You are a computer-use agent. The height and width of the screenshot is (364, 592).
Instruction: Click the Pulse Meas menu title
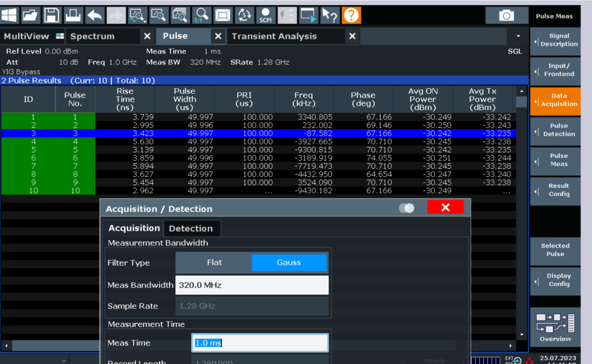[x=554, y=16]
